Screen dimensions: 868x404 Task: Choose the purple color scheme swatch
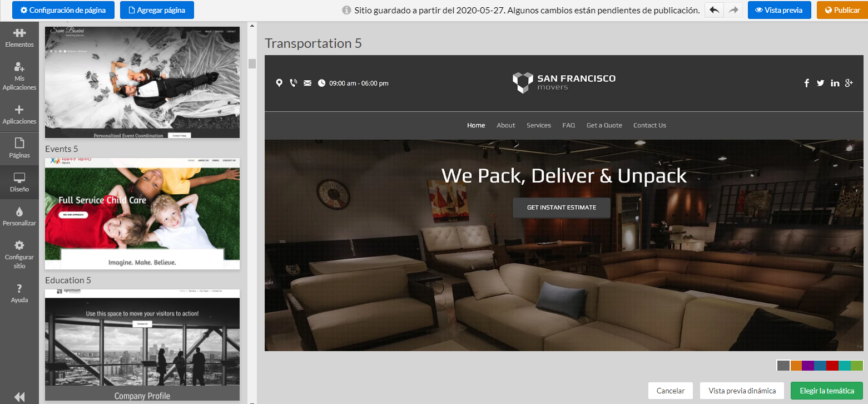(808, 366)
